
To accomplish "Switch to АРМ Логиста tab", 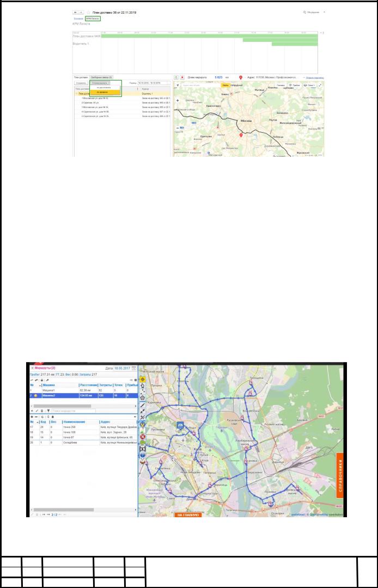I will tap(93, 19).
